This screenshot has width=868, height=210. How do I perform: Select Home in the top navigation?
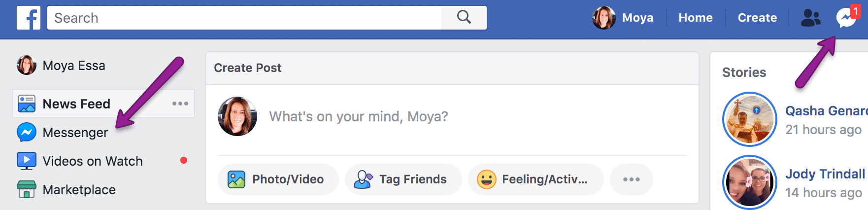click(x=696, y=18)
